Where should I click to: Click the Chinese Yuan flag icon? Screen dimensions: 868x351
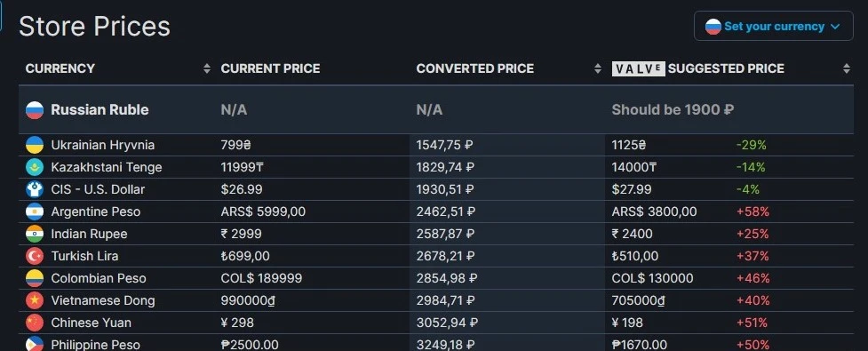35,323
